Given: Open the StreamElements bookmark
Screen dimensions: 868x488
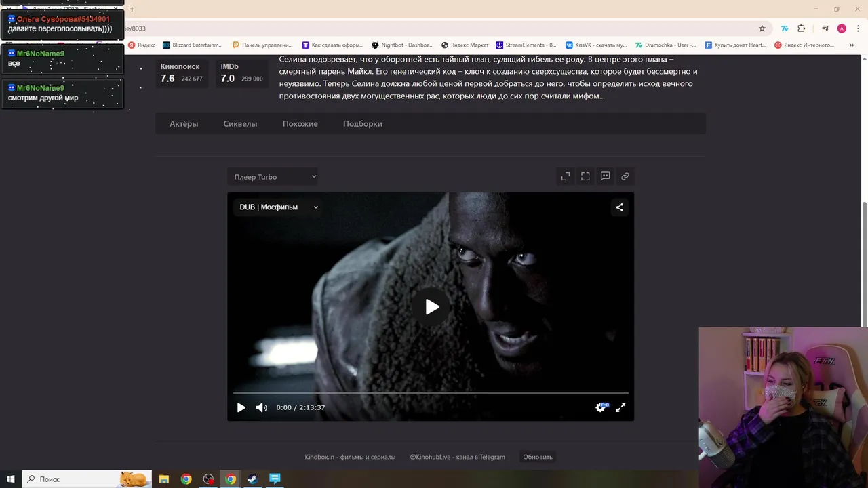Looking at the screenshot, I should click(x=526, y=45).
